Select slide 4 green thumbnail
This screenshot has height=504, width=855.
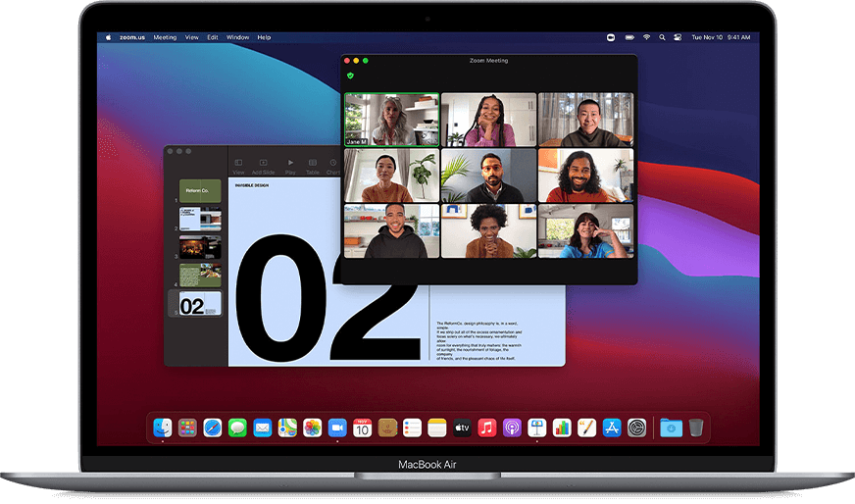click(x=200, y=276)
